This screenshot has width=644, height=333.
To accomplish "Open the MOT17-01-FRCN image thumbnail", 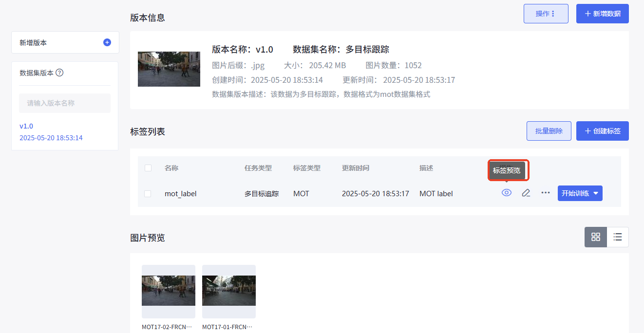I will click(x=229, y=291).
